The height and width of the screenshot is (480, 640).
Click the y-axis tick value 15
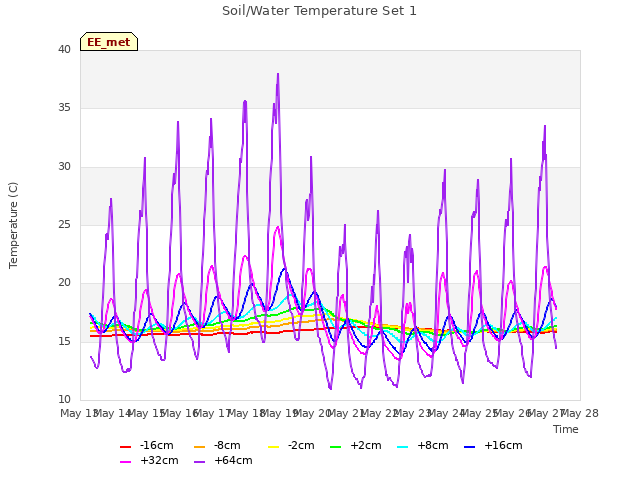click(x=64, y=341)
